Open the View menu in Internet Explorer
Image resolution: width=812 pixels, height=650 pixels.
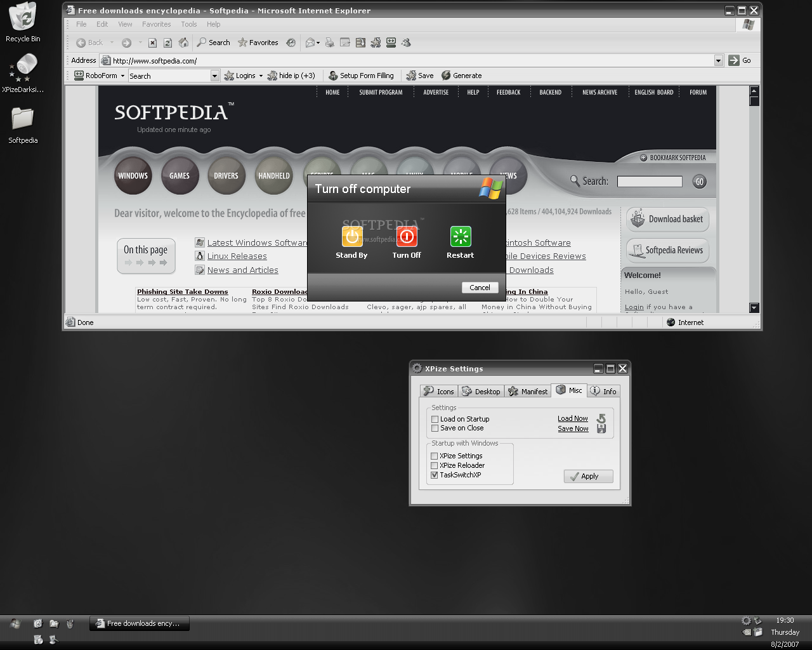tap(125, 24)
